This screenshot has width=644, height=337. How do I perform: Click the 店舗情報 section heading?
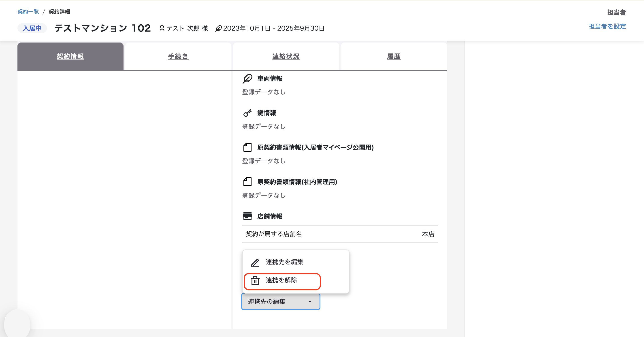coord(270,216)
